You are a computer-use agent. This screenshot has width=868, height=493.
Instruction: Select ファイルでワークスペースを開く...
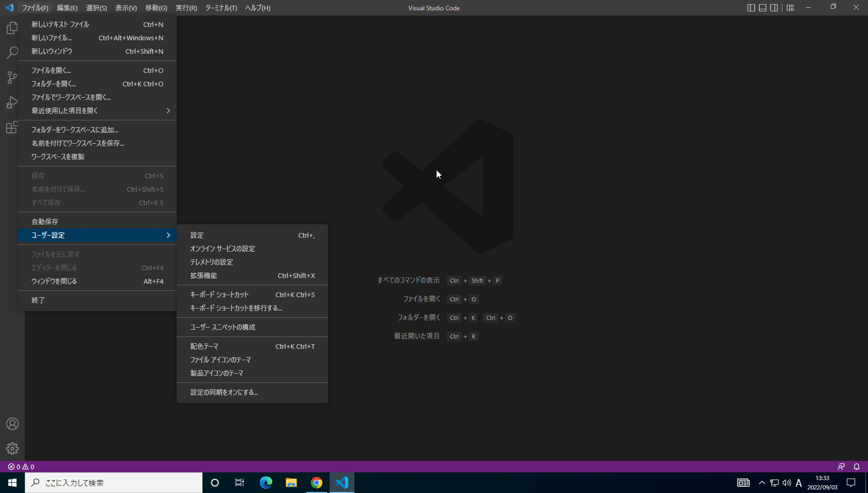tap(98, 97)
